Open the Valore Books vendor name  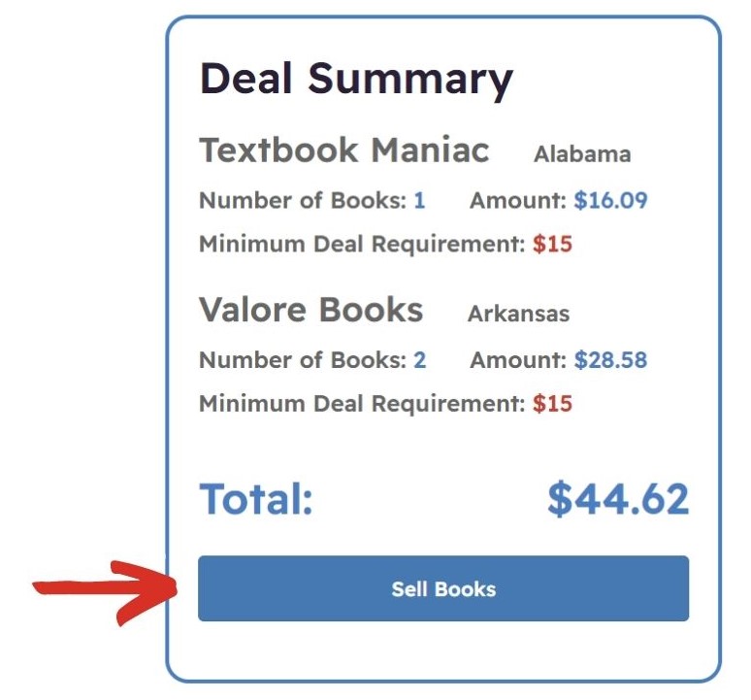coord(310,310)
